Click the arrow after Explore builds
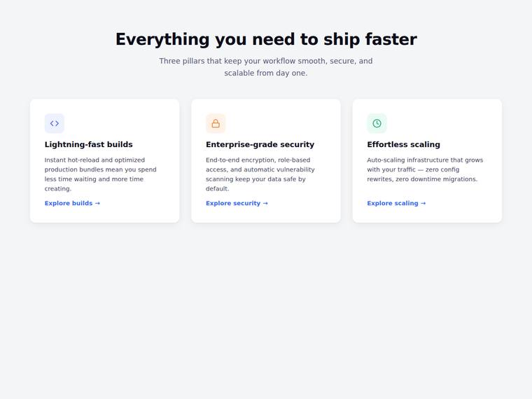Image resolution: width=532 pixels, height=399 pixels. 97,203
